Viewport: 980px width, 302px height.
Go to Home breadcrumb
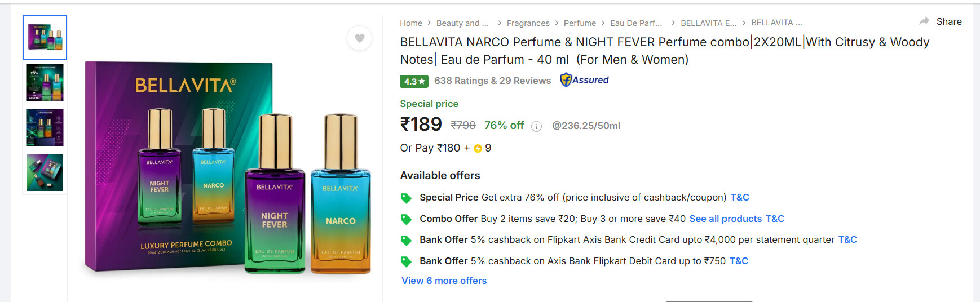[x=411, y=23]
